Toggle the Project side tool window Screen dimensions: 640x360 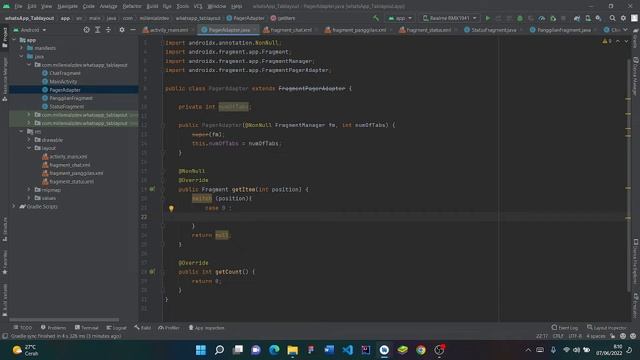pos(4,38)
